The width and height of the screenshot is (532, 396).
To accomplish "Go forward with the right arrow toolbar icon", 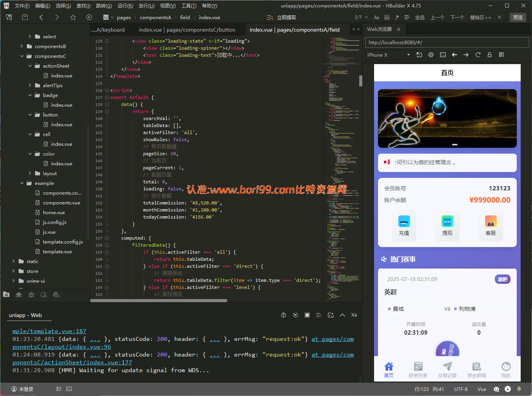I will 57,17.
